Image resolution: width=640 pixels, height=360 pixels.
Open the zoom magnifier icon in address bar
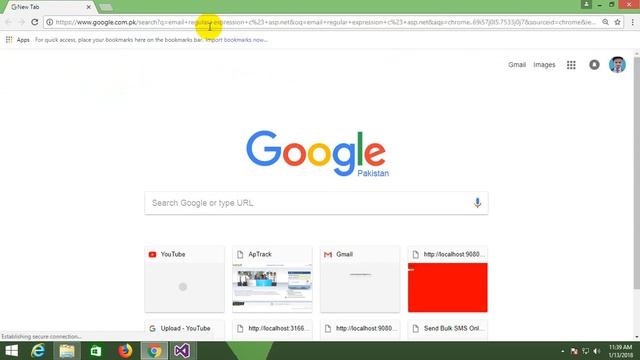click(x=605, y=22)
